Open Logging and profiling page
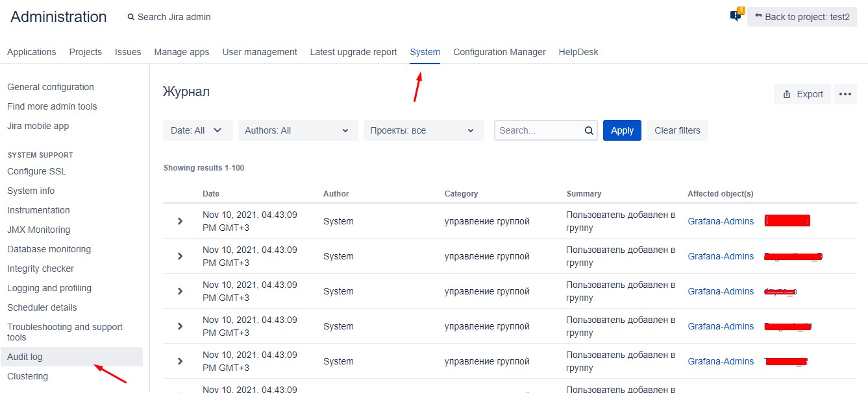The width and height of the screenshot is (868, 393). (49, 288)
